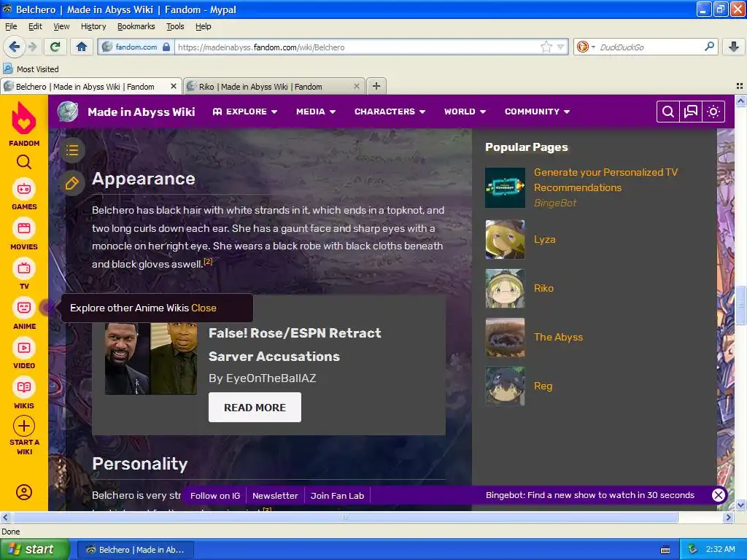Open the list all tabs button

point(740,86)
